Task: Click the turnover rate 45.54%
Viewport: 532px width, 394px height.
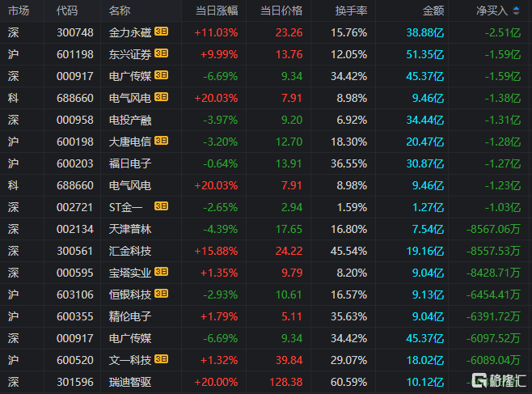Action: [349, 251]
